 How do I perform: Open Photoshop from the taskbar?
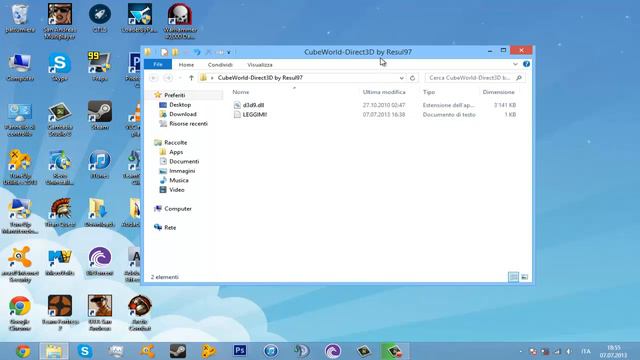pos(240,351)
